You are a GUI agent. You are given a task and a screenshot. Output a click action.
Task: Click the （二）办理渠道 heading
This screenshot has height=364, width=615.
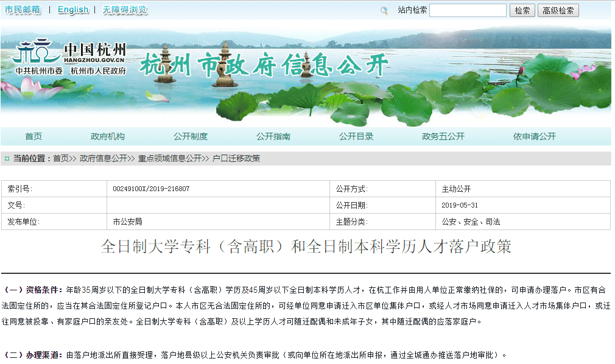[x=33, y=355]
